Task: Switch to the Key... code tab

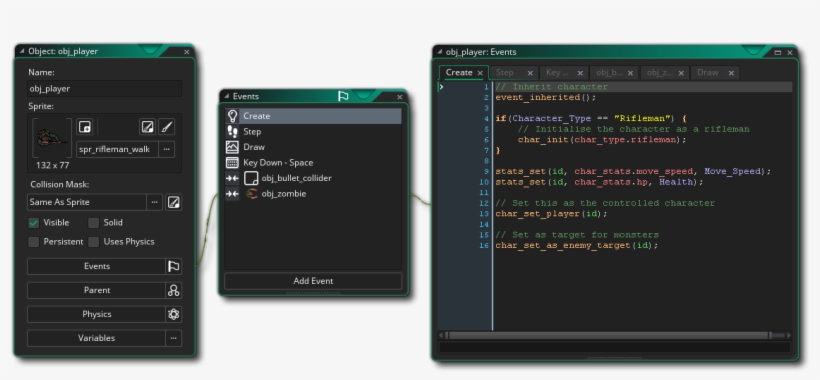Action: (557, 73)
